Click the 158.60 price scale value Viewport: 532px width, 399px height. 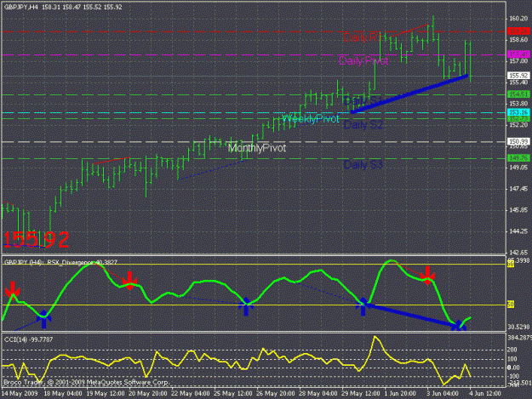[x=518, y=40]
